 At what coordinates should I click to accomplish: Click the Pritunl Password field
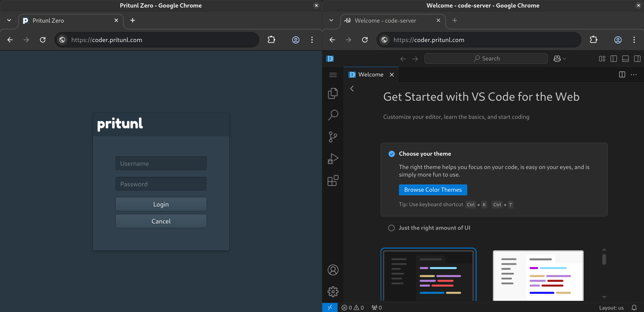[161, 184]
